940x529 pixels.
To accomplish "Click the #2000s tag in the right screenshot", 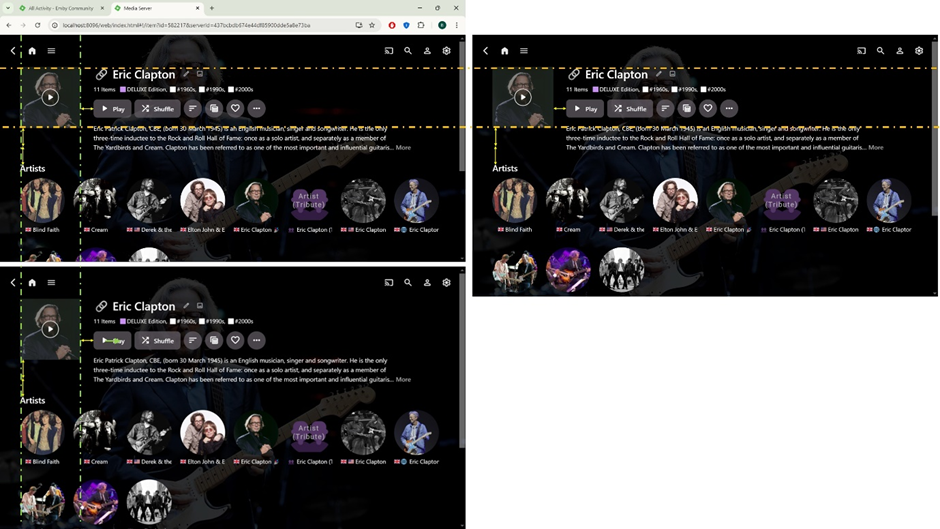I will (713, 89).
